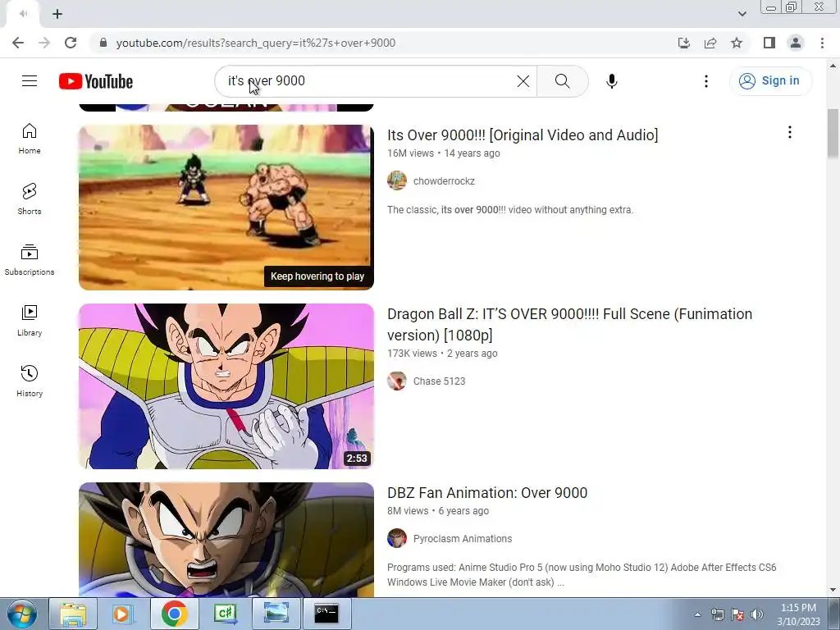840x630 pixels.
Task: Open the media player taskbar icon
Action: (x=122, y=614)
